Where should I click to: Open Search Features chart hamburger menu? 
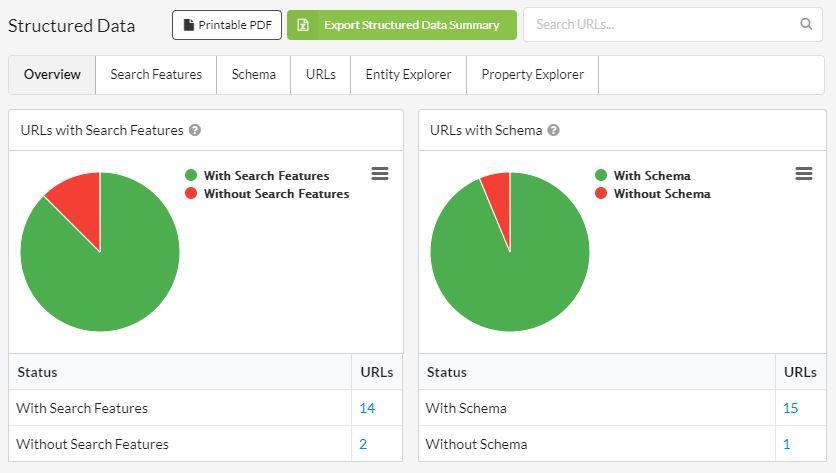pyautogui.click(x=380, y=173)
